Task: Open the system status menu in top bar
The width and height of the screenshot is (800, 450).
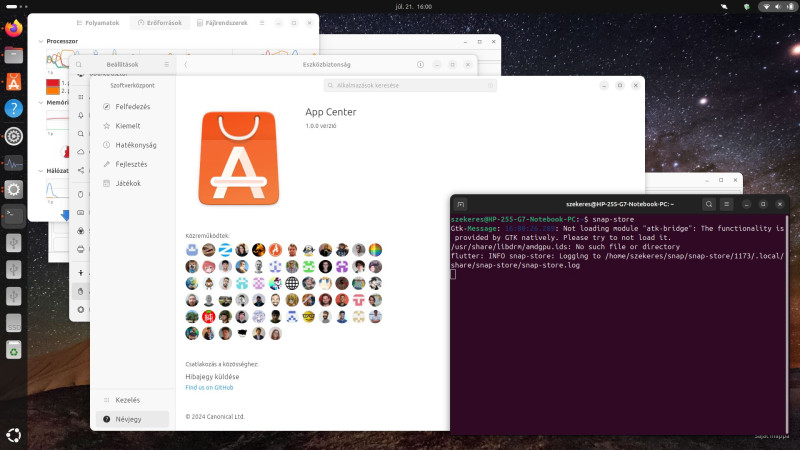Action: click(777, 7)
